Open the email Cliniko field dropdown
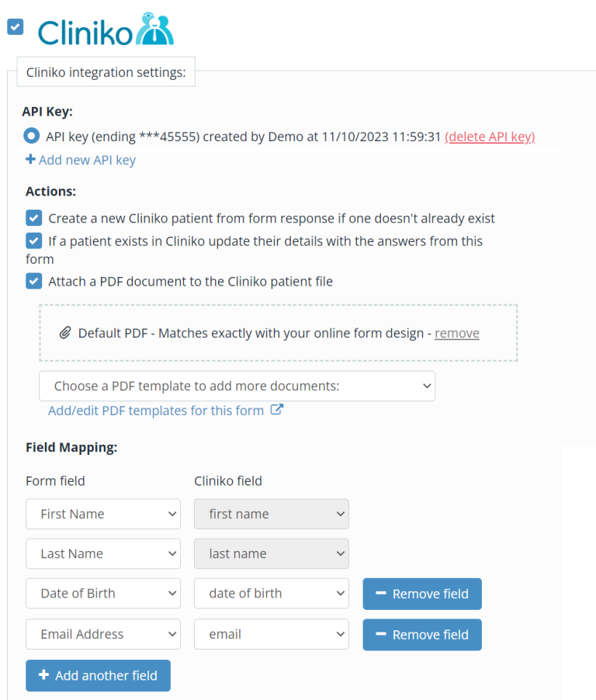This screenshot has width=596, height=700. coord(271,634)
